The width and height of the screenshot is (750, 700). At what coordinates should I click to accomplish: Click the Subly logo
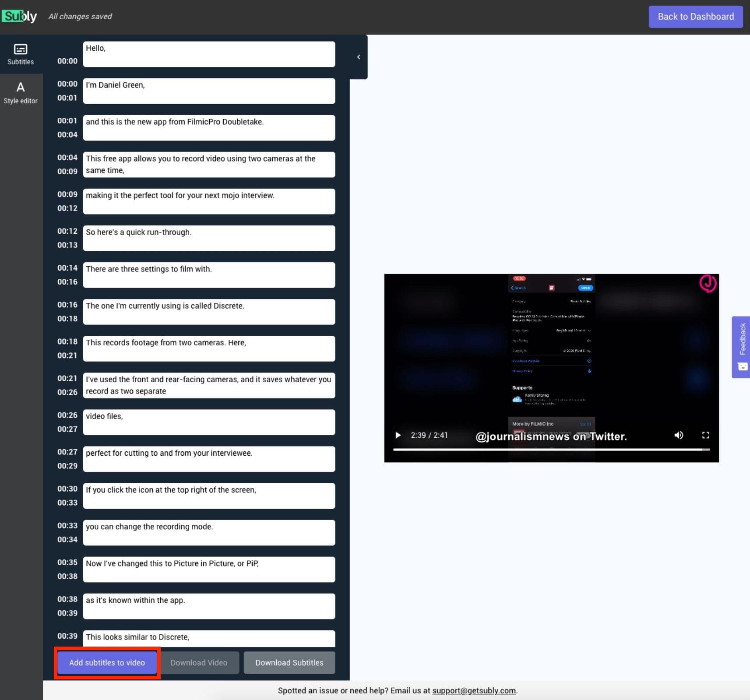(x=20, y=17)
